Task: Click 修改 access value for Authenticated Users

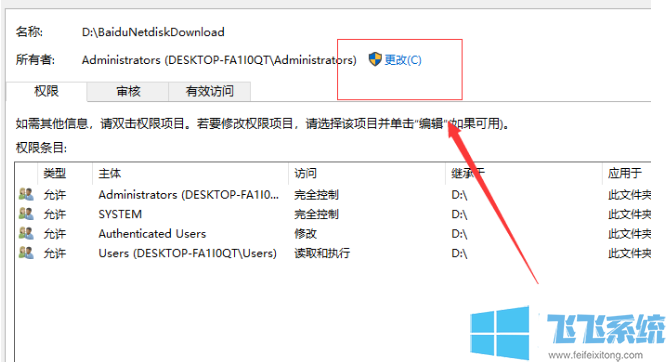Action: [x=305, y=234]
